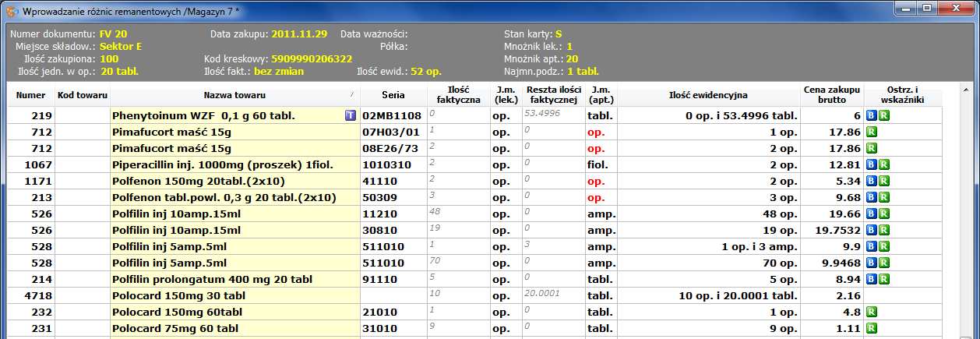Click green R indicator for Polocard 75mg 60 tabl
980x339 pixels.
pyautogui.click(x=872, y=328)
